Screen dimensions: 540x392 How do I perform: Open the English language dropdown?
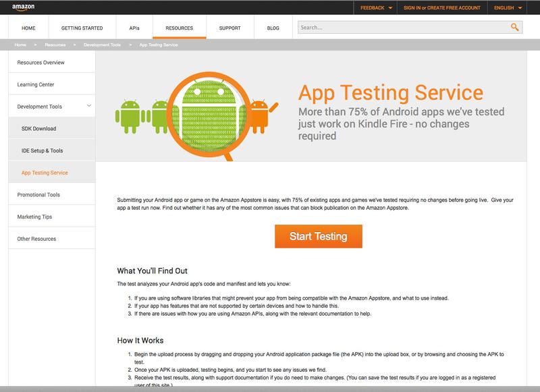click(508, 7)
